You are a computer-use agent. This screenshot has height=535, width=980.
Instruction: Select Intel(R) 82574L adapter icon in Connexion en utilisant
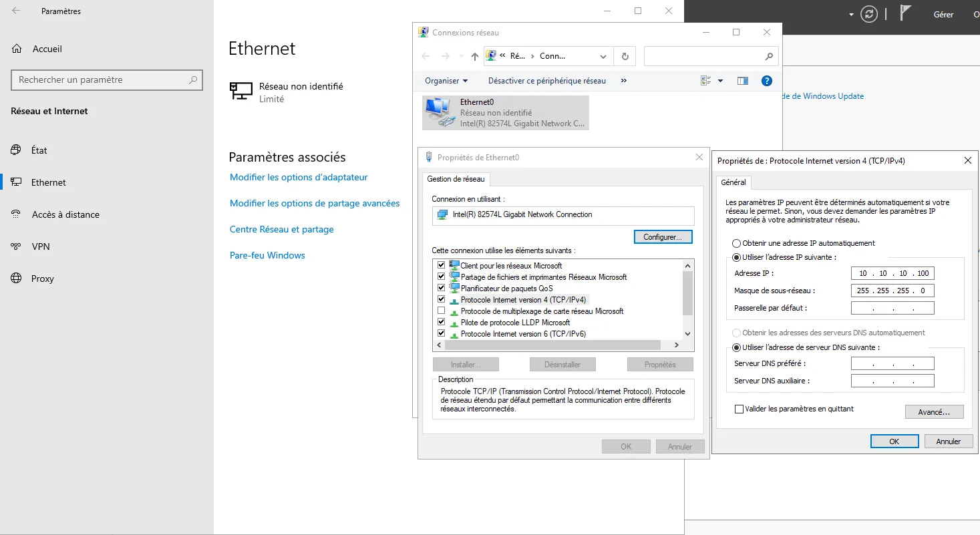coord(442,214)
